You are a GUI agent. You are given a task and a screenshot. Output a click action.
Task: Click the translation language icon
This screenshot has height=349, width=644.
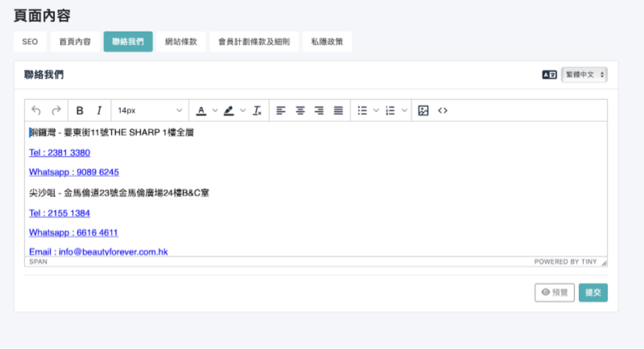(549, 74)
